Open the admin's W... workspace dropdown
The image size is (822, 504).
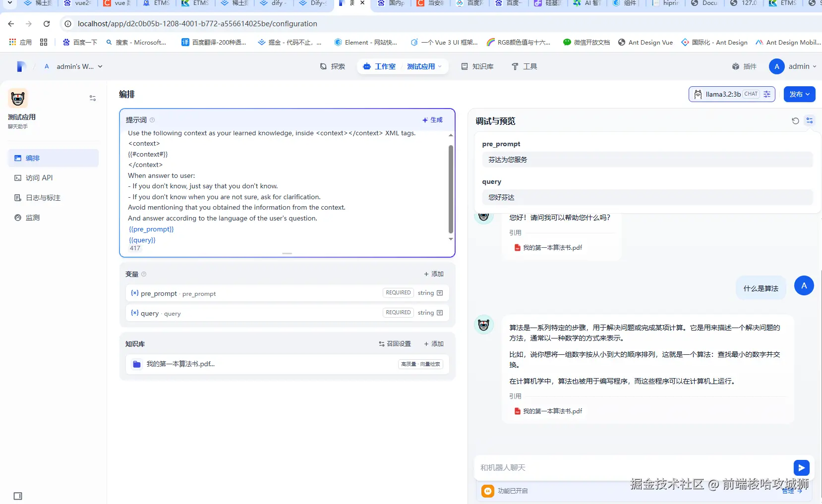73,66
